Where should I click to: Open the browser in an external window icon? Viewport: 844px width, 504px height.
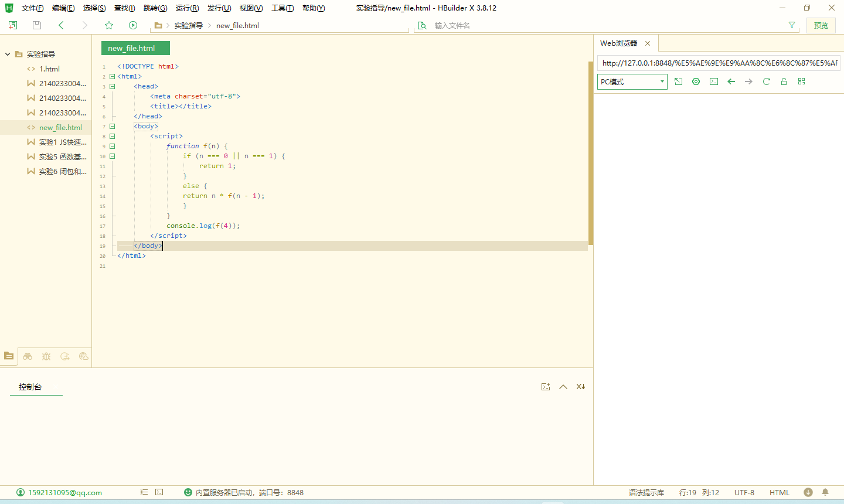tap(679, 81)
